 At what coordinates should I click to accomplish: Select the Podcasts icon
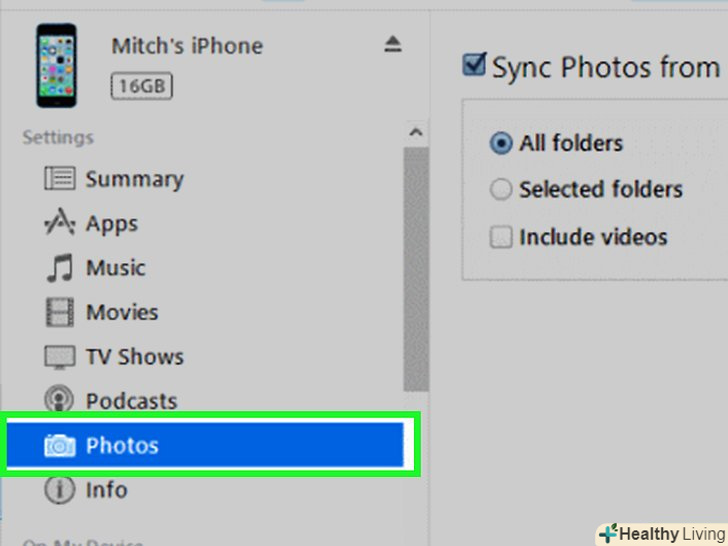tap(59, 401)
